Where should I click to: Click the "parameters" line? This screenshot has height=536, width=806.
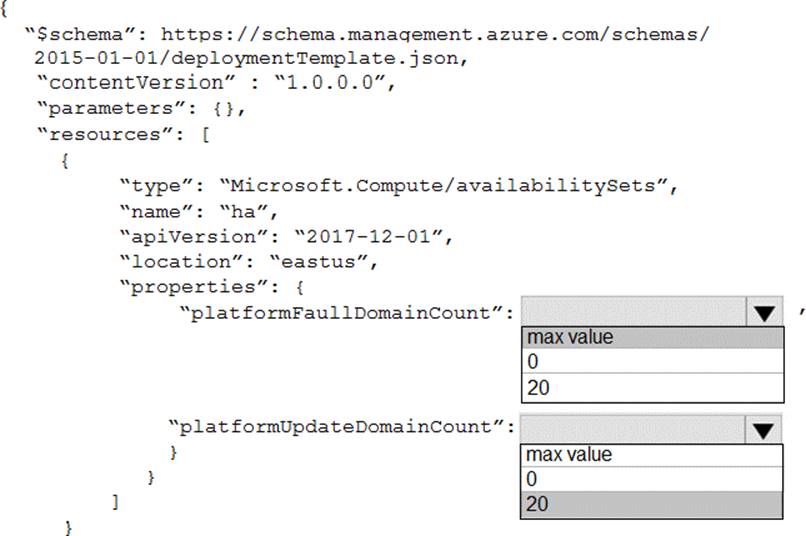click(140, 108)
